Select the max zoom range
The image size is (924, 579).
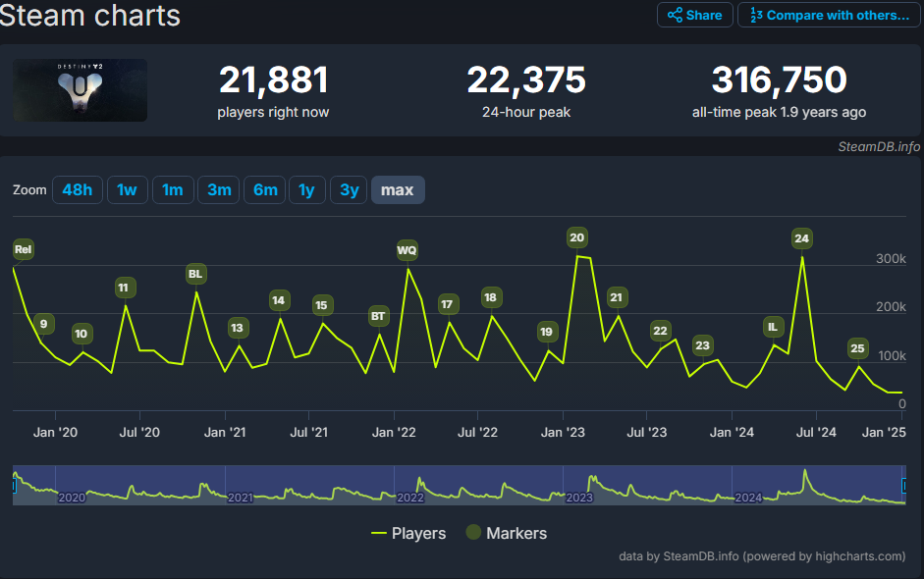pos(398,190)
